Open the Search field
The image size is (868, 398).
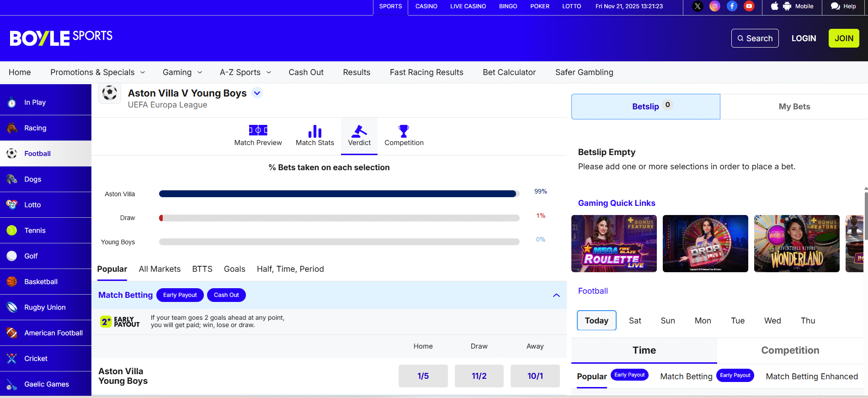[755, 38]
